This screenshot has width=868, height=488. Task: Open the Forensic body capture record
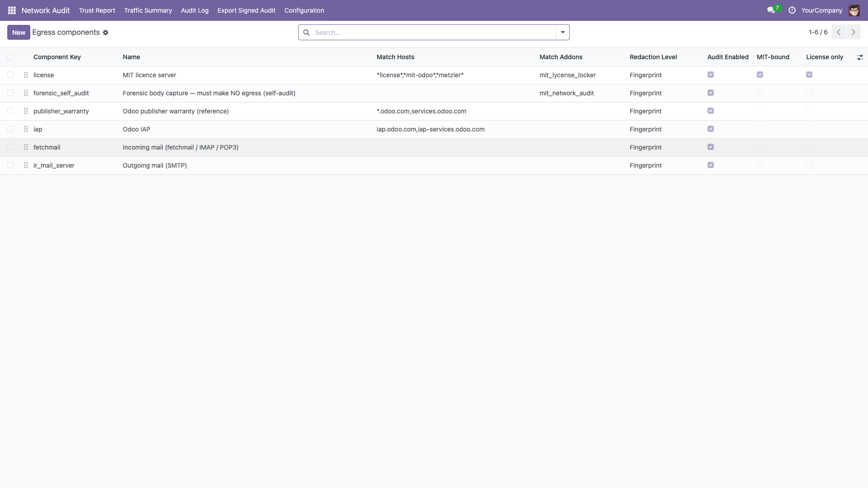pos(209,93)
